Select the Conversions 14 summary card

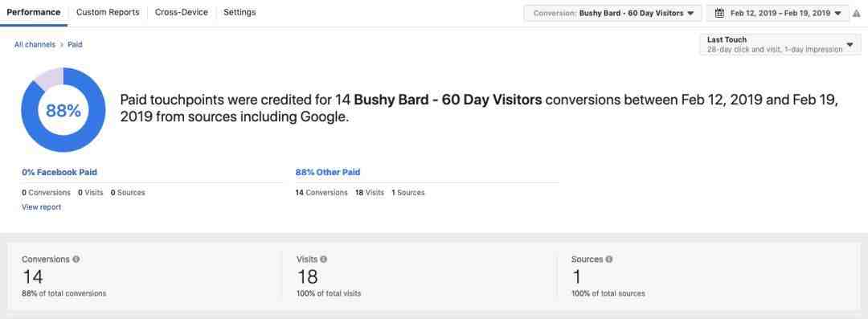144,276
